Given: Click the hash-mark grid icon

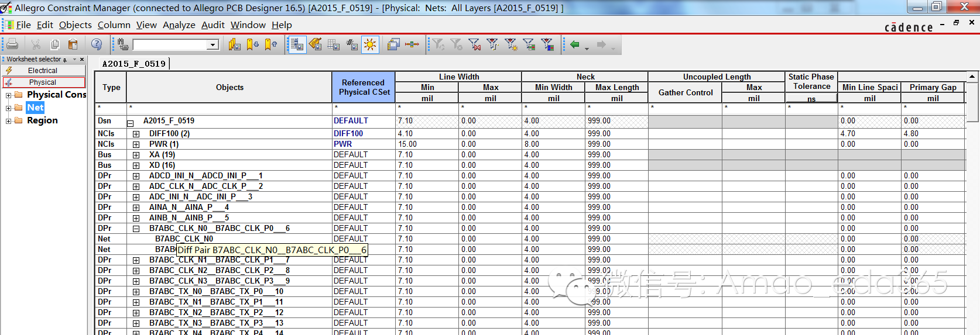Looking at the screenshot, I should [352, 44].
